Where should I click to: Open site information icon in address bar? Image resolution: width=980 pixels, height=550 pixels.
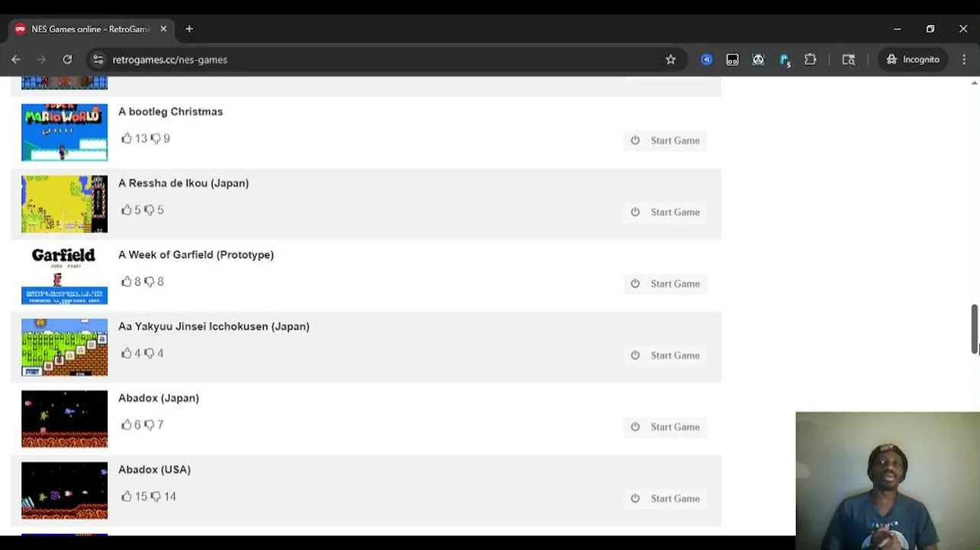pos(98,60)
